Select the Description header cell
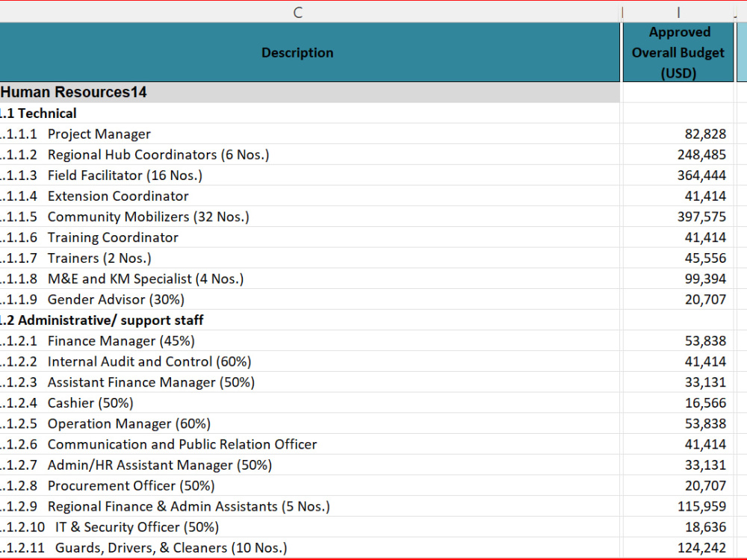The height and width of the screenshot is (560, 747). 310,52
